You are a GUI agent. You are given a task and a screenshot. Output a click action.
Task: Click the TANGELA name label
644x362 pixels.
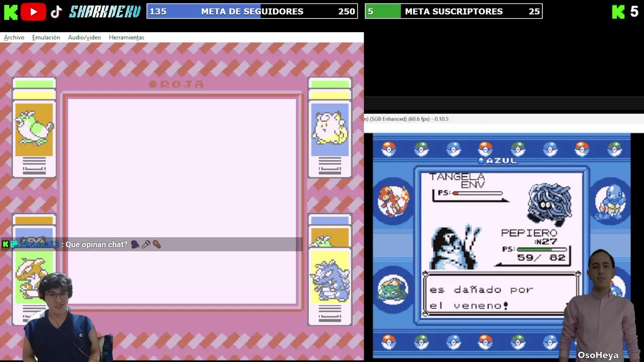(457, 176)
